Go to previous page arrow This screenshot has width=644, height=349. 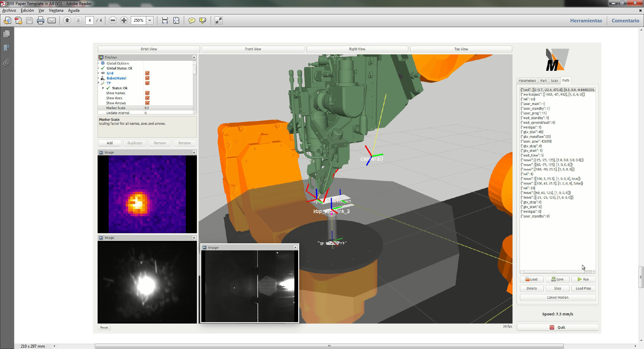pyautogui.click(x=67, y=20)
